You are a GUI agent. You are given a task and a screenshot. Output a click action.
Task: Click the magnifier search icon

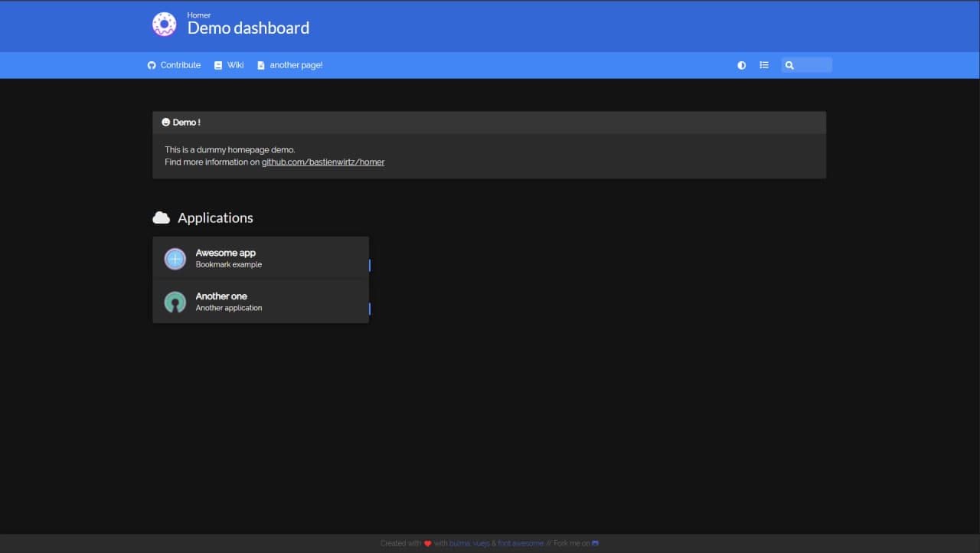pos(789,65)
